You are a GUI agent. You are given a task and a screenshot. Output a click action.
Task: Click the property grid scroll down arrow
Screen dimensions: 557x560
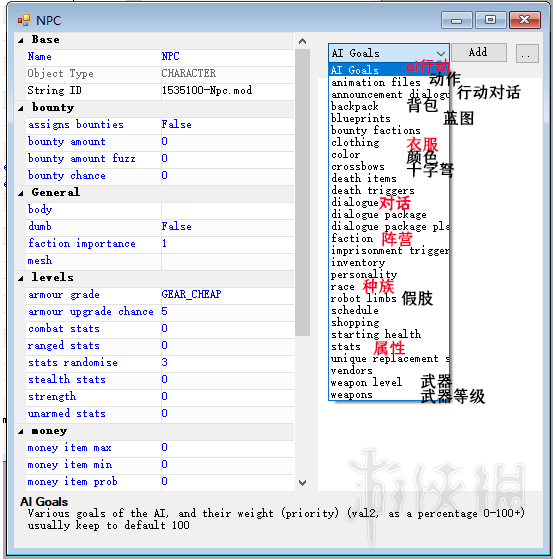302,483
